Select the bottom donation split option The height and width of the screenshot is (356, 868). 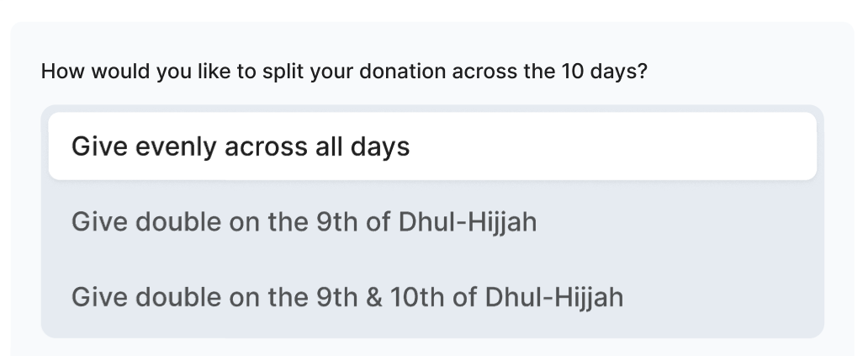[x=432, y=297]
